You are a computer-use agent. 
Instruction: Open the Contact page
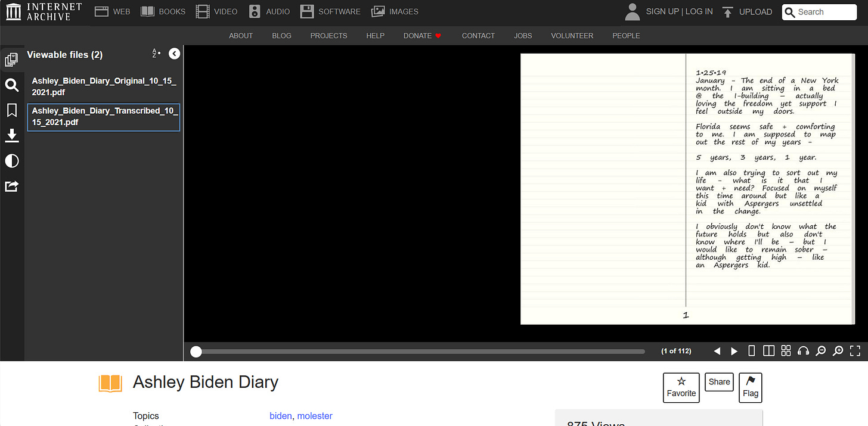(478, 36)
